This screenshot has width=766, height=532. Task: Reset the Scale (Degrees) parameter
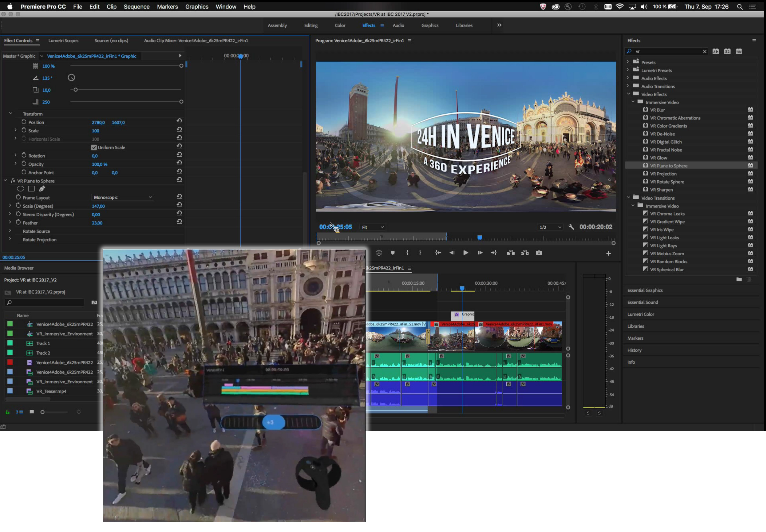[x=179, y=205]
